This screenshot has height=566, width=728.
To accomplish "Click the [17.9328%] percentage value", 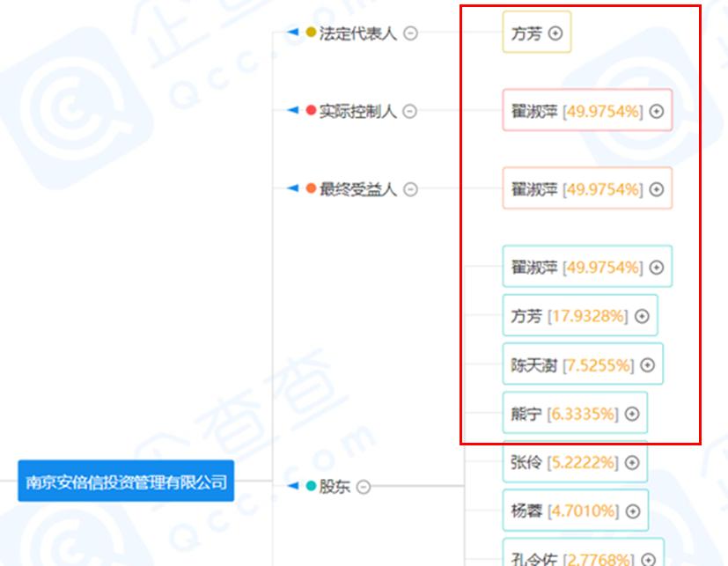I will 588,316.
